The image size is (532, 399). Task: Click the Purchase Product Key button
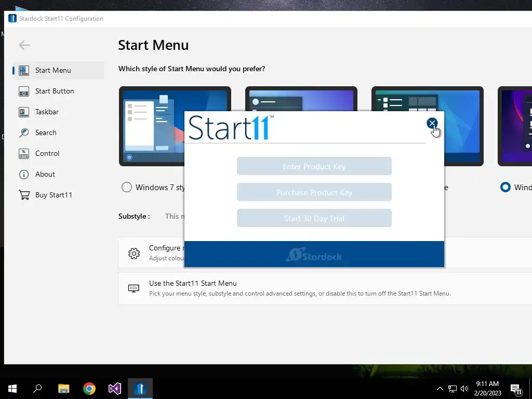pyautogui.click(x=314, y=192)
